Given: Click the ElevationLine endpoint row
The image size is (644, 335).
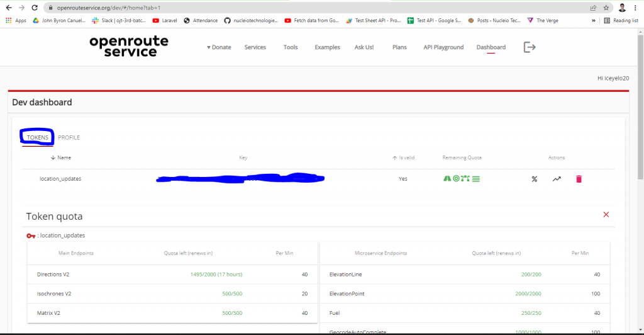Looking at the screenshot, I should tap(465, 274).
